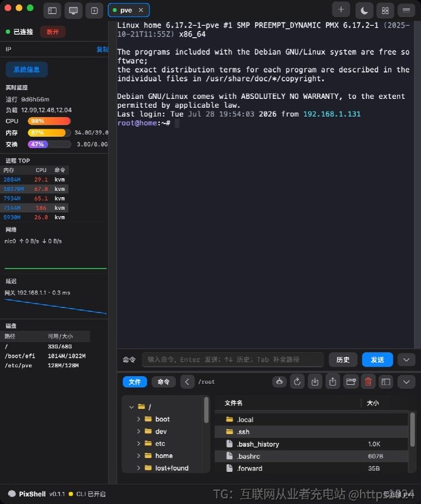
Task: Expand the boot folder in tree
Action: (x=138, y=419)
